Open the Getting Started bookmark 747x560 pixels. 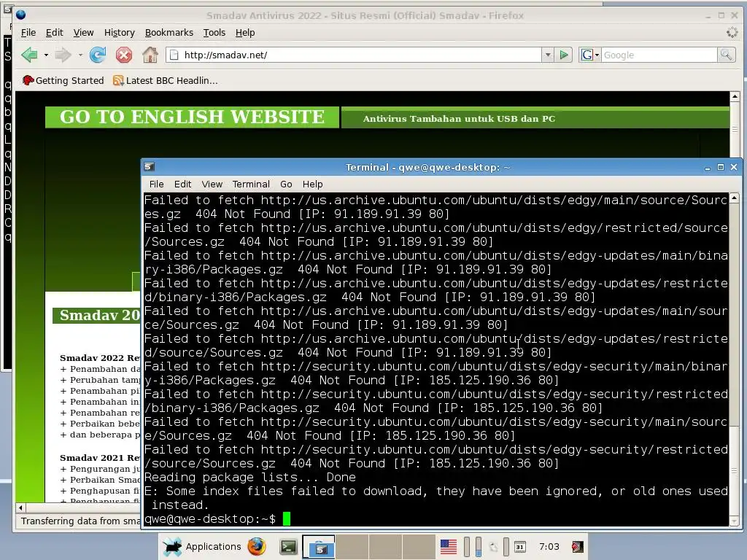(63, 80)
